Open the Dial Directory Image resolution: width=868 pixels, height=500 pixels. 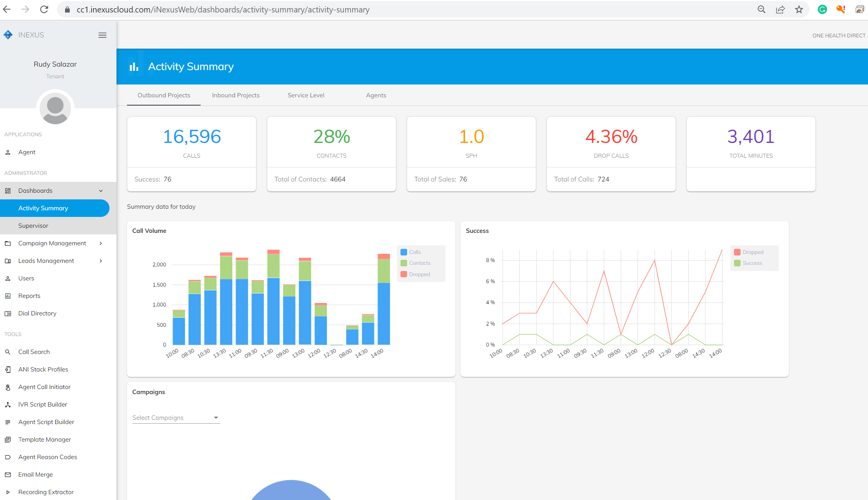point(37,313)
